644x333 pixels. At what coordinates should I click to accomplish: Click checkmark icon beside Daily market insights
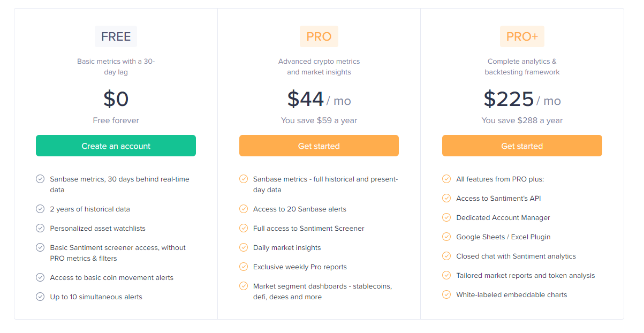pyautogui.click(x=244, y=247)
